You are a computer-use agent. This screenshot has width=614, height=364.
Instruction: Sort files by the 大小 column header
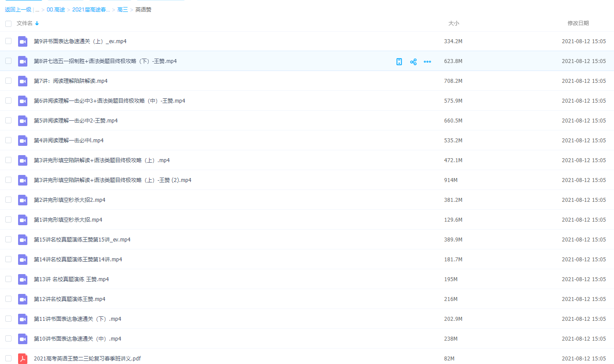pyautogui.click(x=453, y=23)
